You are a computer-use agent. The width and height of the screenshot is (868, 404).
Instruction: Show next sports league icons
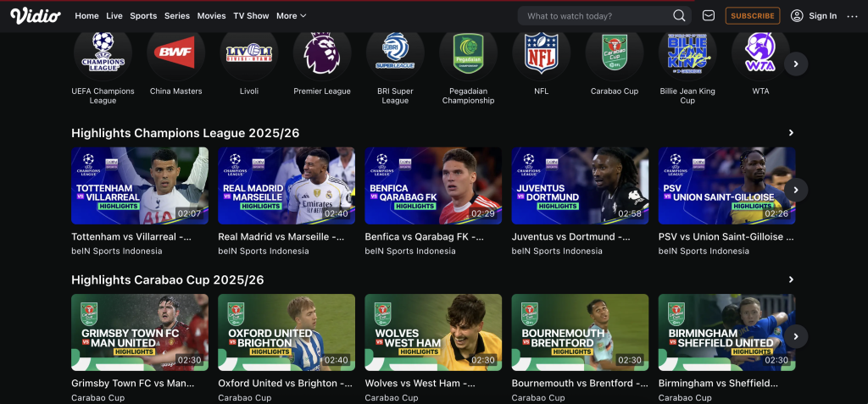(x=796, y=64)
